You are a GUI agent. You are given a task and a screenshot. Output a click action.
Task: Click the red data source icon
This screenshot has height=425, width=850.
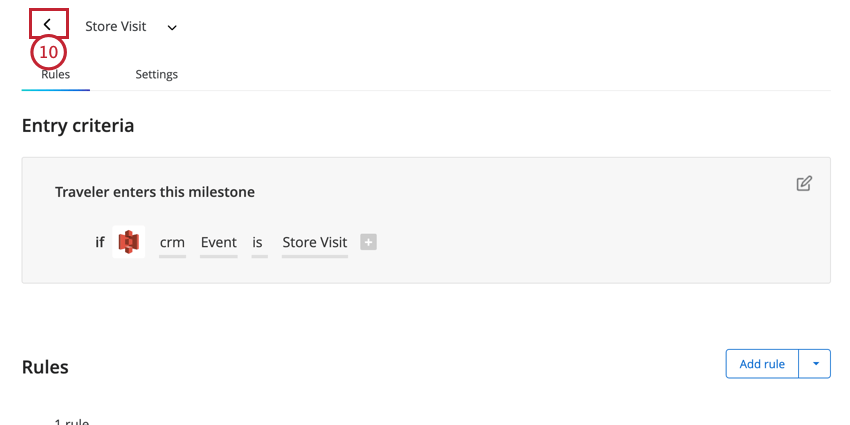click(128, 242)
